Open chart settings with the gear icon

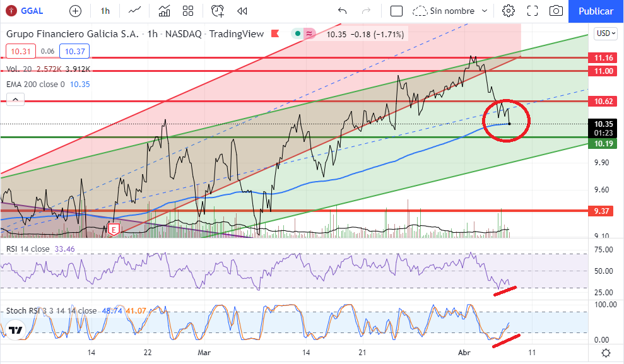pos(508,11)
